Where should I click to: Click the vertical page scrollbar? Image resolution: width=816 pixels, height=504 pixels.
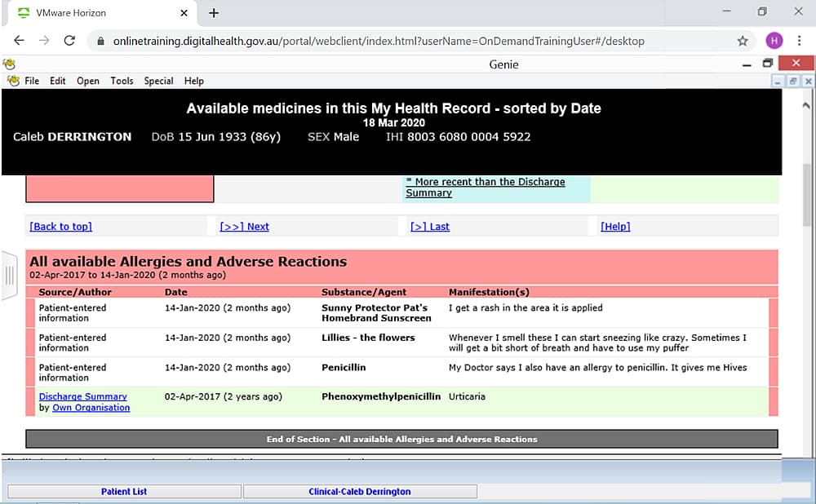click(x=808, y=196)
